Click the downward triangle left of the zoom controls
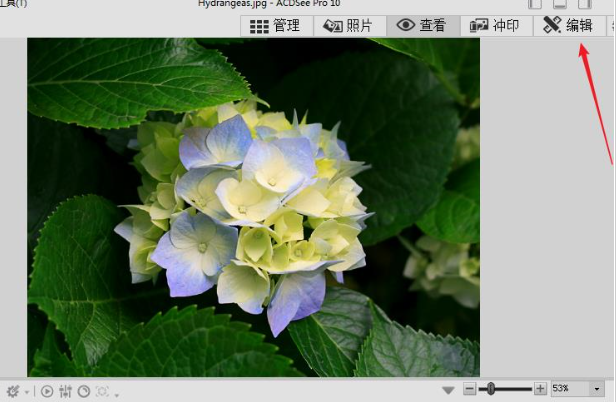 pyautogui.click(x=448, y=390)
